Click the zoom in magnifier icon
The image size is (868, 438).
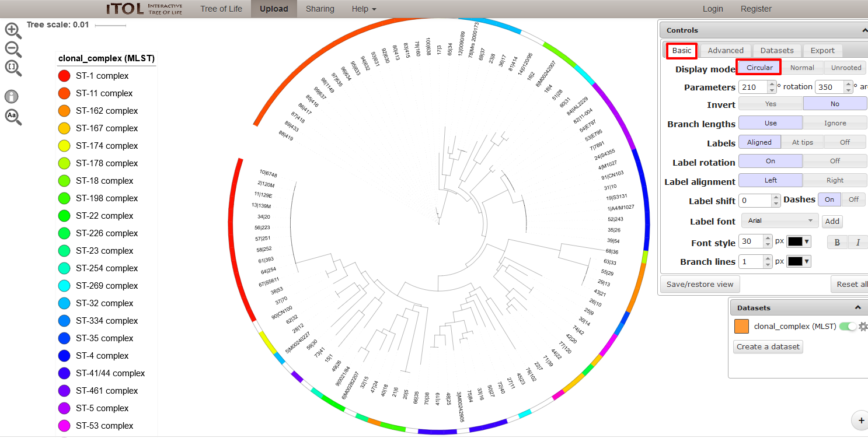tap(13, 31)
